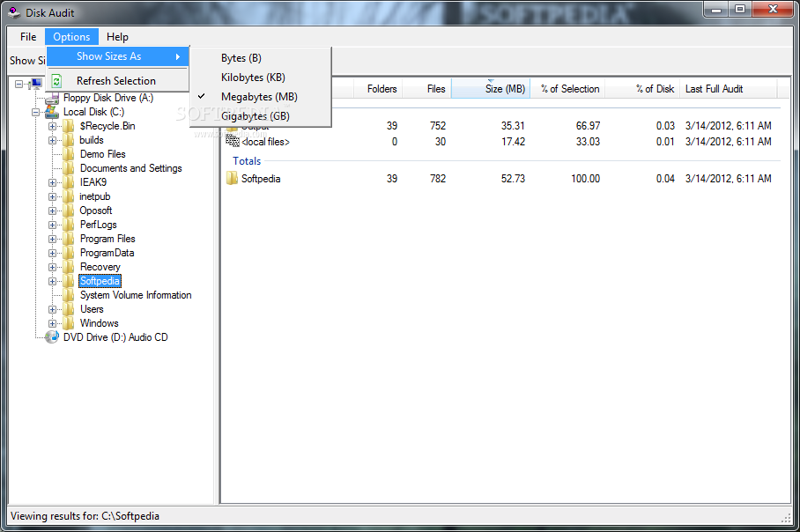Screen dimensions: 800x532
Task: Click the IEAK9 folder icon
Action: (x=69, y=182)
